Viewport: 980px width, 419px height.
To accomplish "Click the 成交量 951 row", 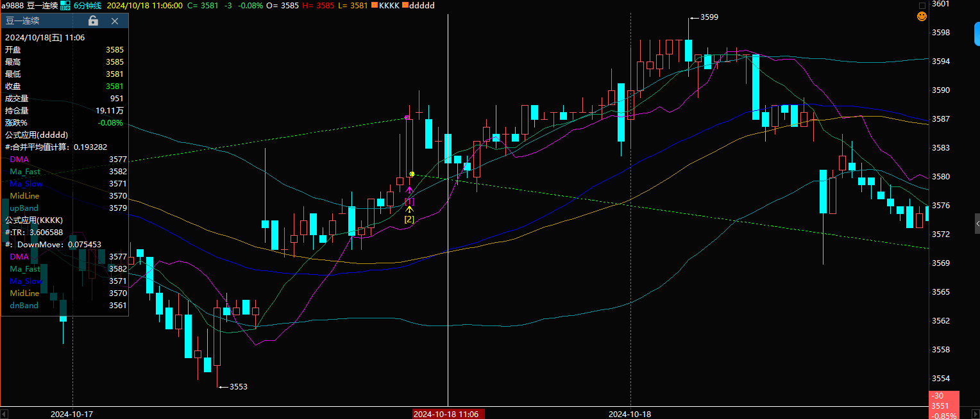I will [64, 98].
